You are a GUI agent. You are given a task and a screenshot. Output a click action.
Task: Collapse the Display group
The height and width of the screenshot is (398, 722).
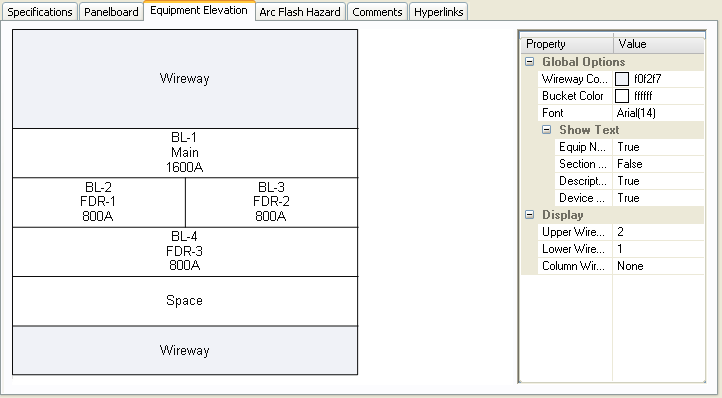pyautogui.click(x=530, y=215)
